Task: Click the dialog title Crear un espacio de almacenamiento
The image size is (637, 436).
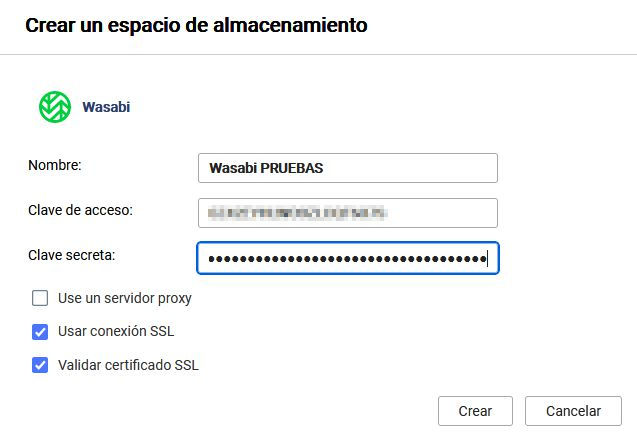Action: coord(196,26)
